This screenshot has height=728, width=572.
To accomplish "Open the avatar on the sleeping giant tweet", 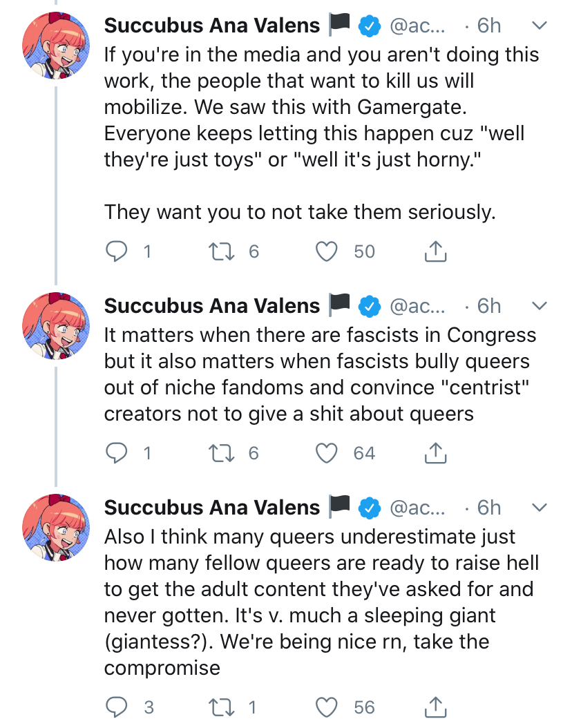I will click(55, 529).
